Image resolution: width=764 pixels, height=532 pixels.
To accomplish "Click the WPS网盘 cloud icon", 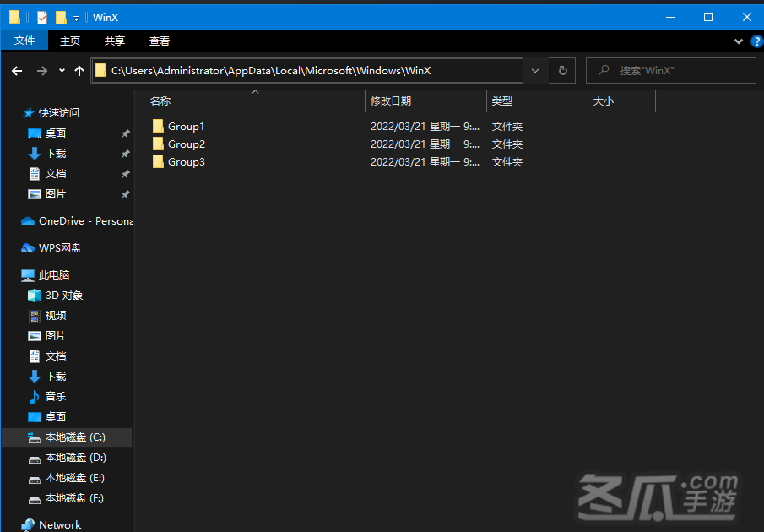I will pyautogui.click(x=28, y=248).
